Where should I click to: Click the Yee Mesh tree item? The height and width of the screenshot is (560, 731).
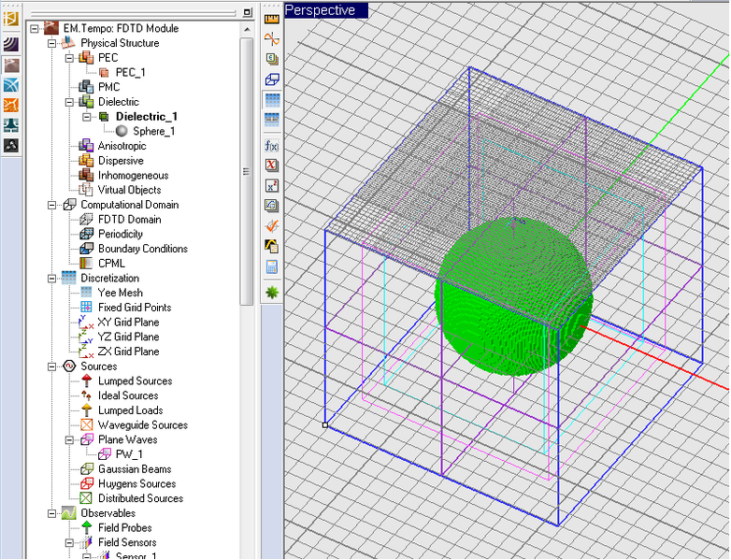tap(120, 293)
